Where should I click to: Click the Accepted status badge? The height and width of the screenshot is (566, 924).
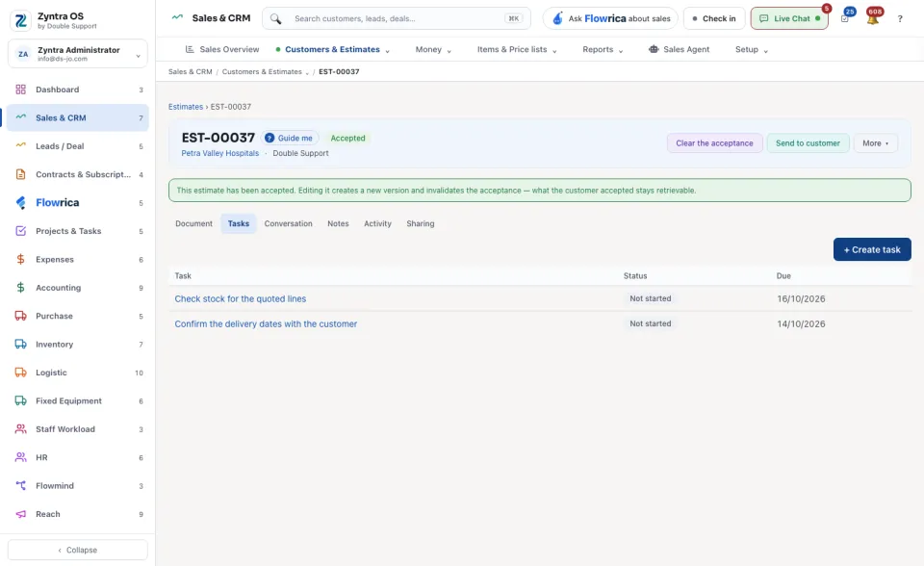click(x=347, y=138)
